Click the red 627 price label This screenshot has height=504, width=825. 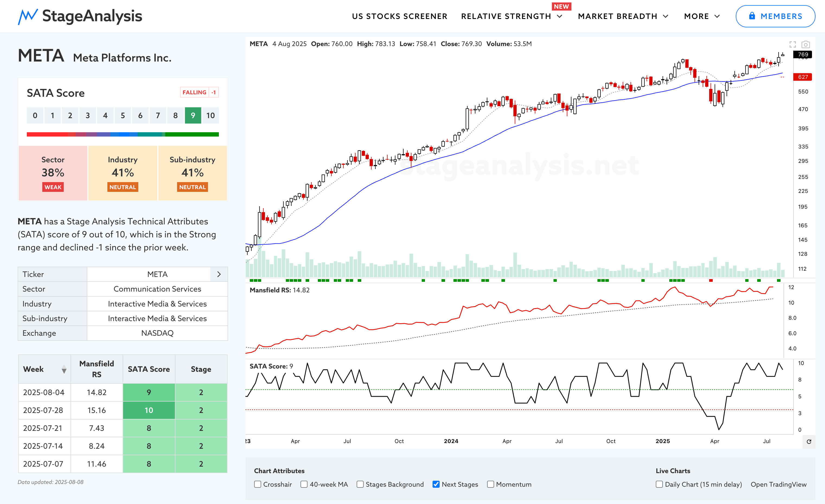(x=802, y=77)
